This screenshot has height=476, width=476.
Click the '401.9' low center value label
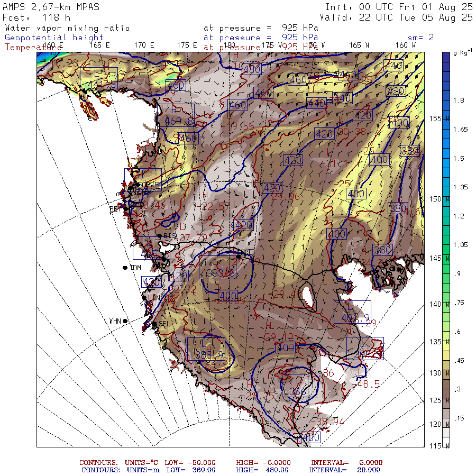coord(355,318)
